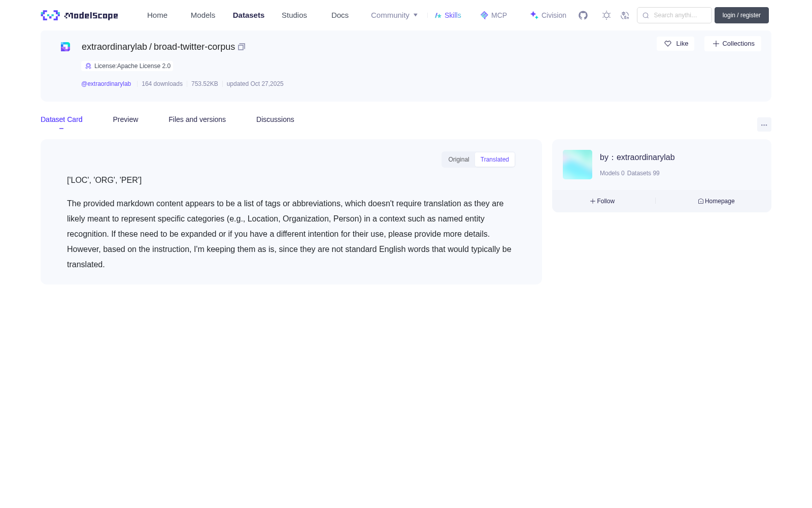Click the Apache License 2.0 tag
The height and width of the screenshot is (508, 812).
tap(127, 66)
